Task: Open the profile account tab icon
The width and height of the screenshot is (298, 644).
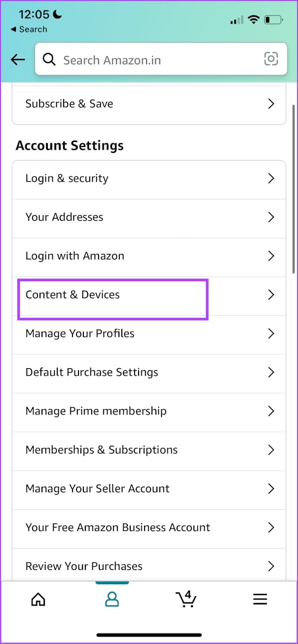Action: [112, 599]
